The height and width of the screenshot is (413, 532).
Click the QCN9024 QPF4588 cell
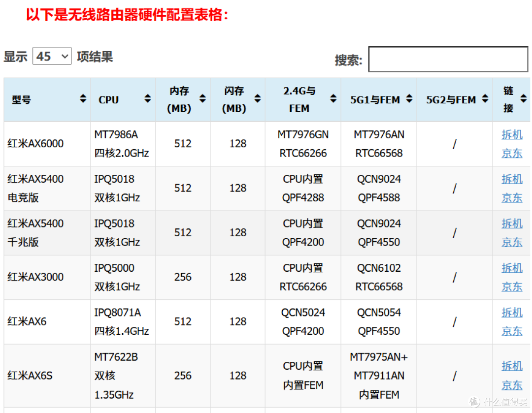(x=379, y=188)
